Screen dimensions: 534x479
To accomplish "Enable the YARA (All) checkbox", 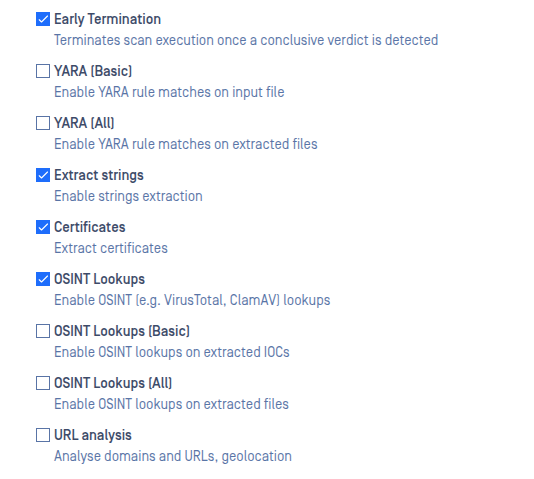I will [x=43, y=123].
